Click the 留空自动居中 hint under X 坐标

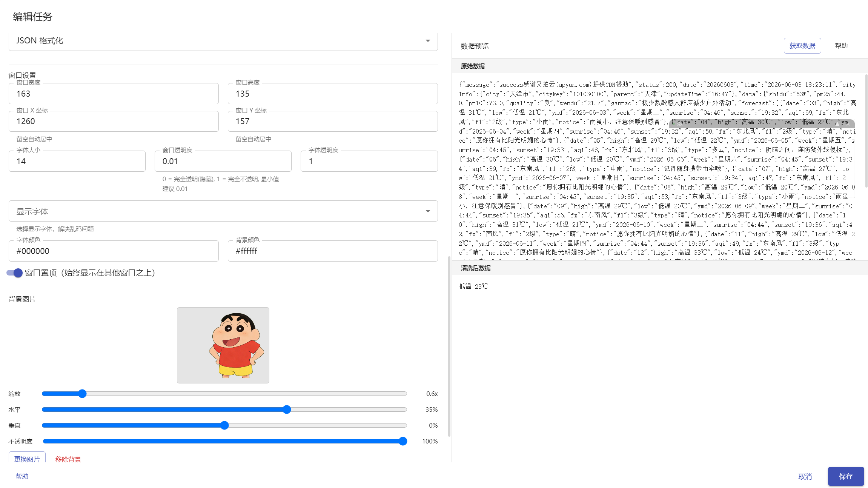[34, 139]
